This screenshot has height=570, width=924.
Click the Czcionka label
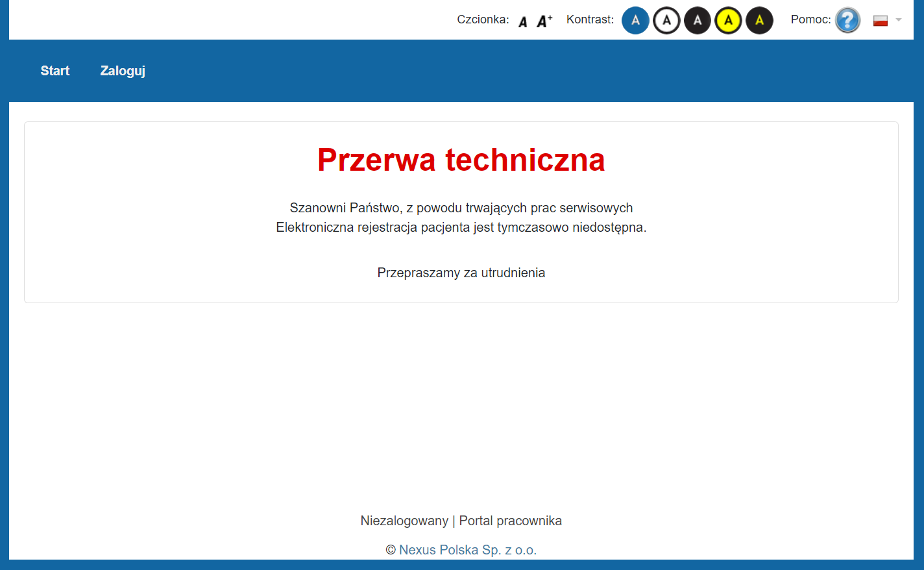click(x=483, y=19)
